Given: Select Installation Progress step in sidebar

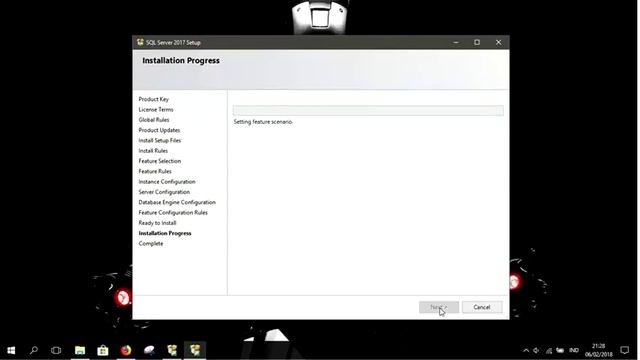Looking at the screenshot, I should [x=165, y=233].
